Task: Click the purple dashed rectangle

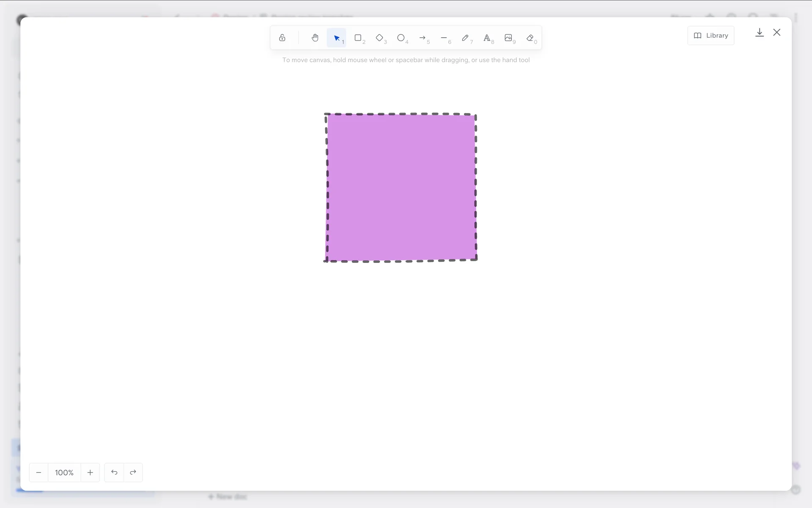Action: 401,188
